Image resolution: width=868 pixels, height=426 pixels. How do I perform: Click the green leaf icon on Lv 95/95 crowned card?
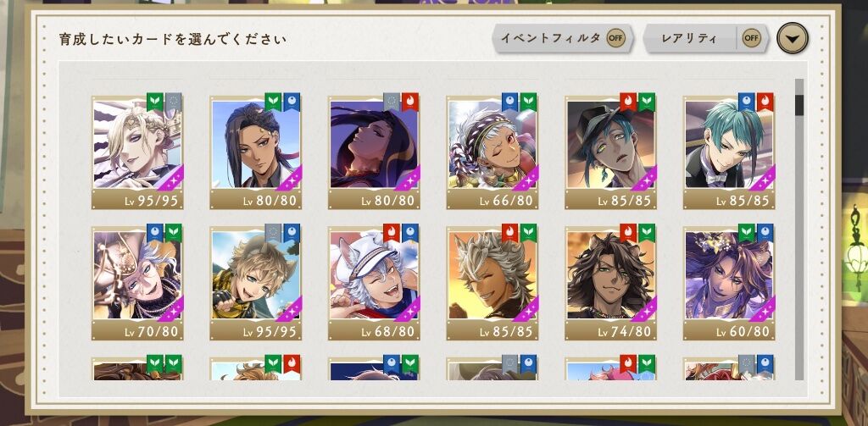click(x=155, y=102)
